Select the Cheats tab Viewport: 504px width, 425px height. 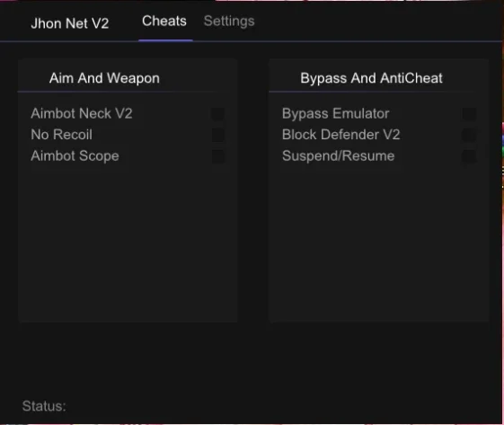click(x=164, y=22)
